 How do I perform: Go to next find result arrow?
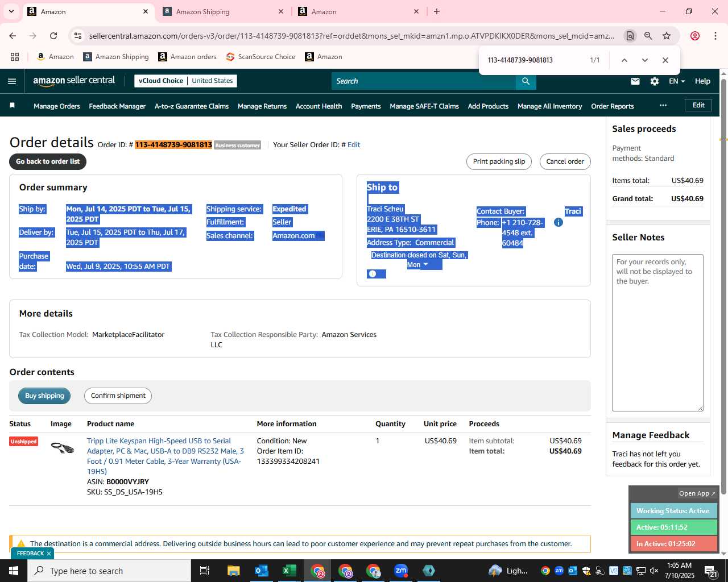pos(644,60)
